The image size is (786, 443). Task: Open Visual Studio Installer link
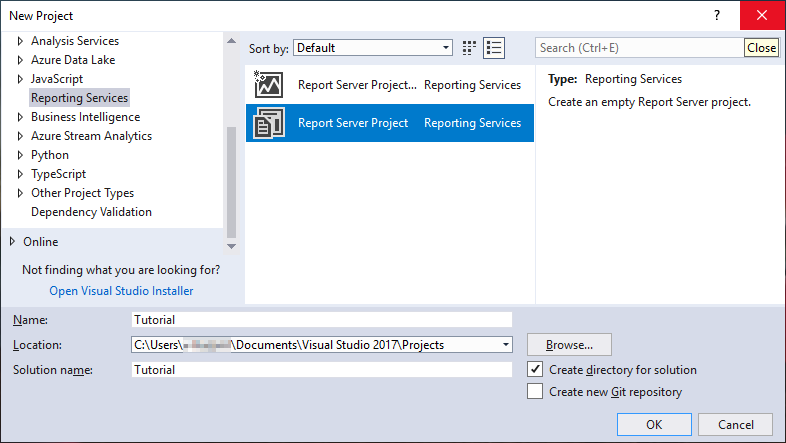click(121, 291)
